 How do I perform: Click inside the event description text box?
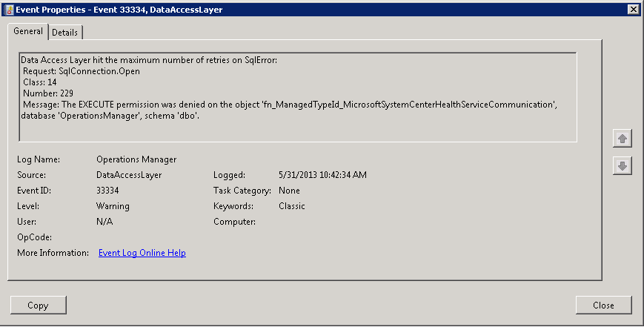(x=298, y=97)
